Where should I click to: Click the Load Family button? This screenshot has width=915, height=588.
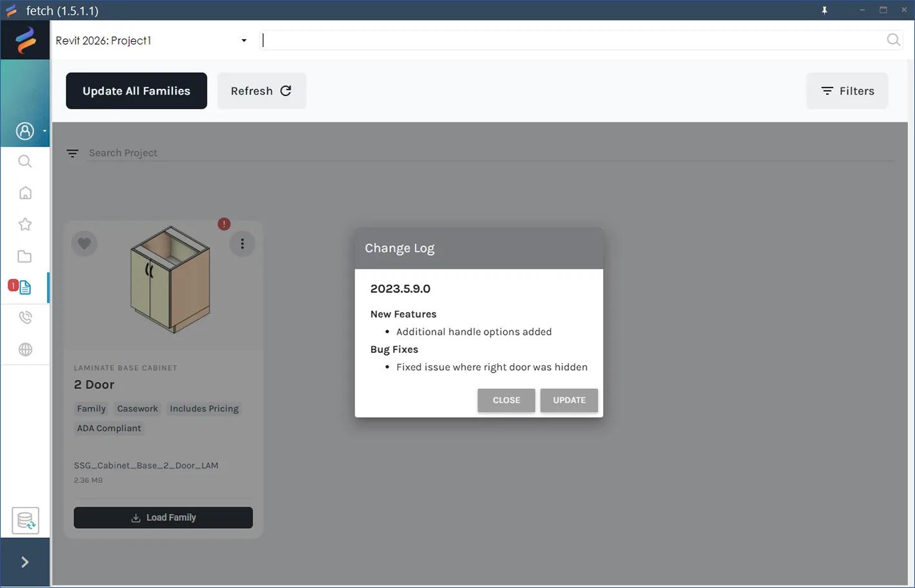pyautogui.click(x=163, y=518)
